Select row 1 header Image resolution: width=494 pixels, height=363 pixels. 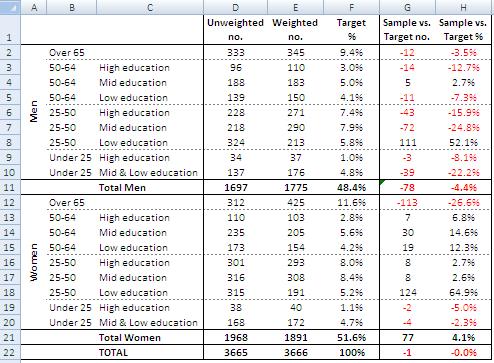[x=10, y=30]
